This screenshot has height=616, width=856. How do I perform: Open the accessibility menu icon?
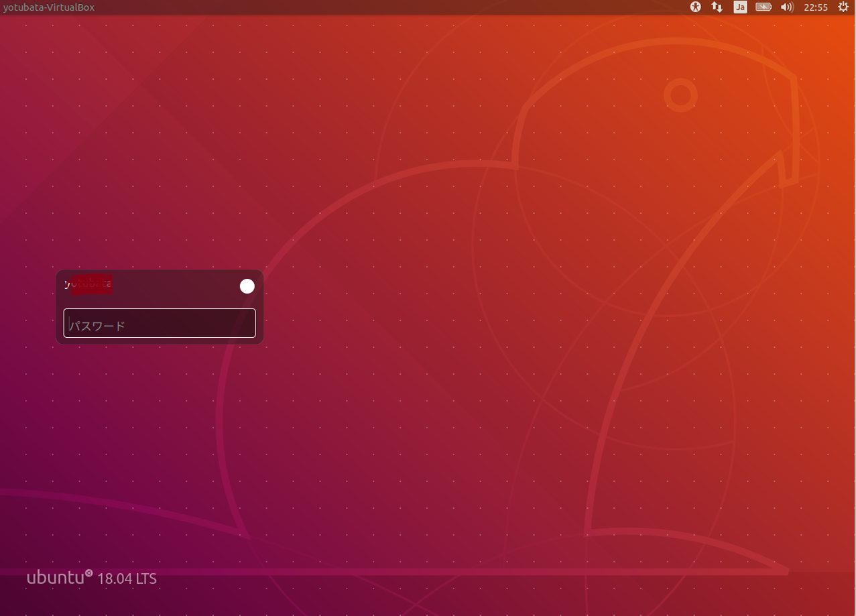(x=696, y=7)
